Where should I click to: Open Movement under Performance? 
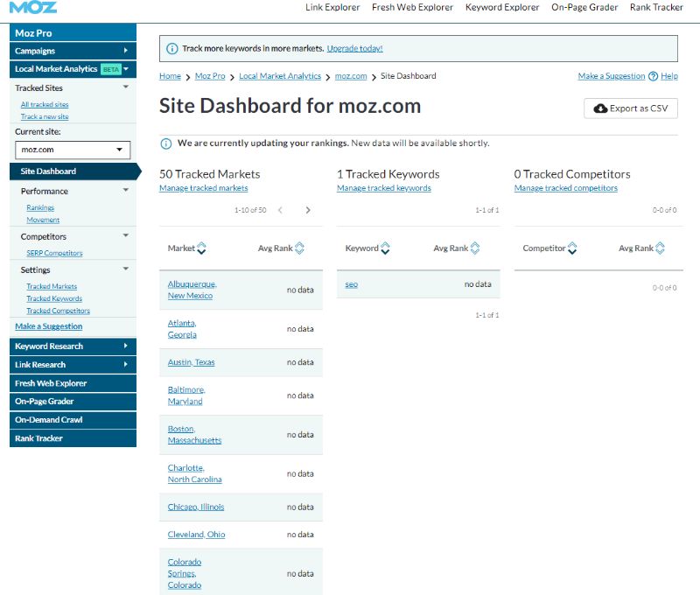click(x=43, y=220)
